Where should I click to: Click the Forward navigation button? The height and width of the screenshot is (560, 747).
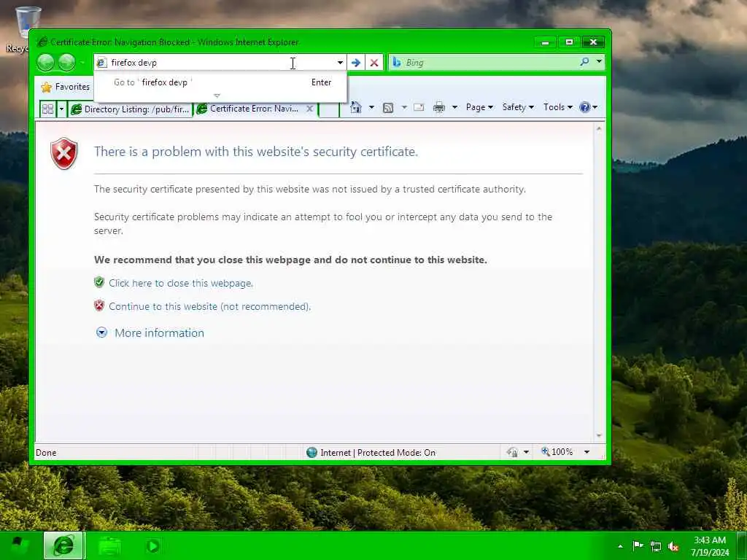(x=66, y=63)
